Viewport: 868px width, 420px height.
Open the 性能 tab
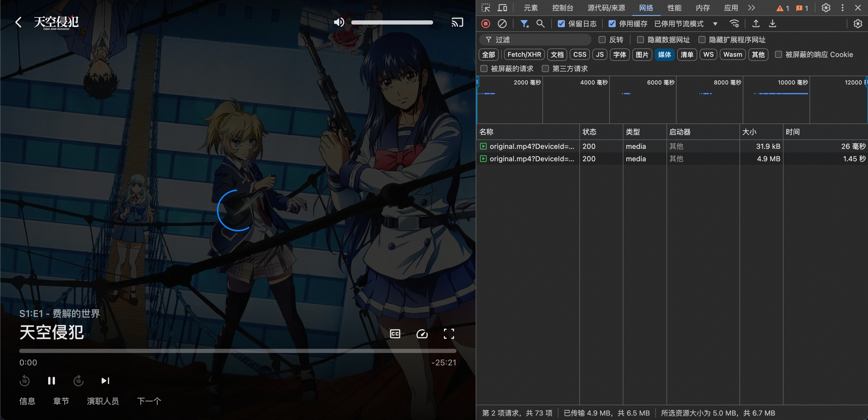click(674, 8)
